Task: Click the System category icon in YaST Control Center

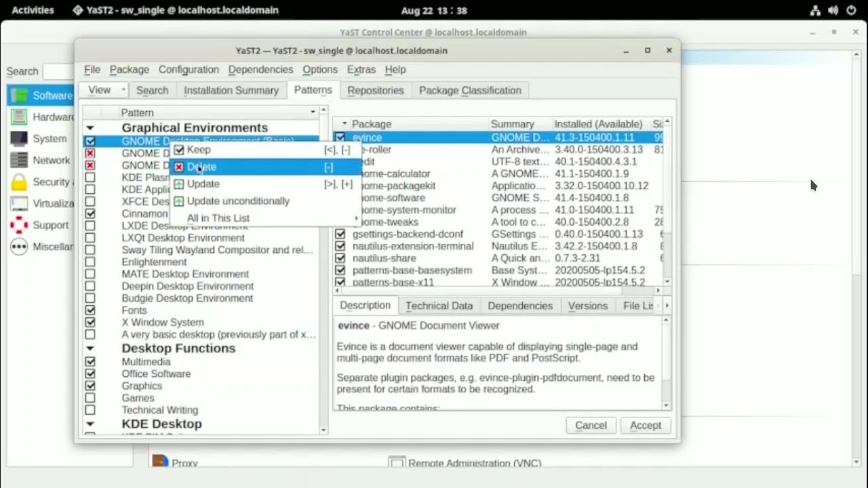Action: pyautogui.click(x=19, y=138)
